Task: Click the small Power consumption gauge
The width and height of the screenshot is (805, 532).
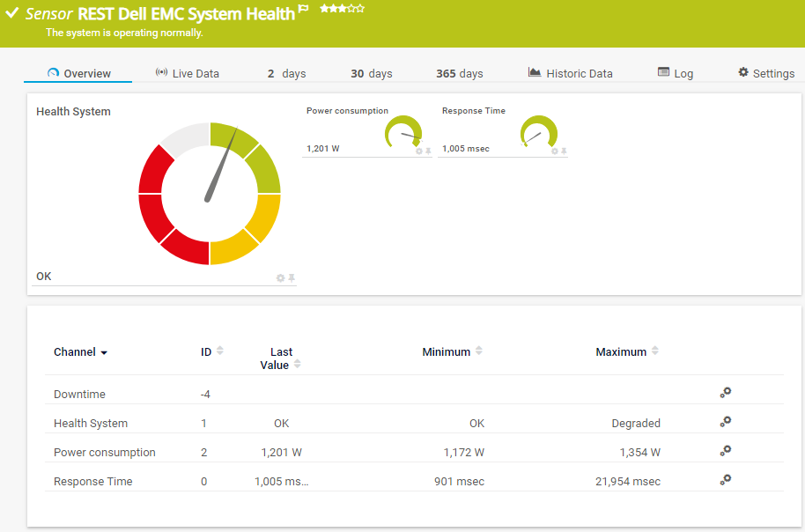Action: click(403, 131)
